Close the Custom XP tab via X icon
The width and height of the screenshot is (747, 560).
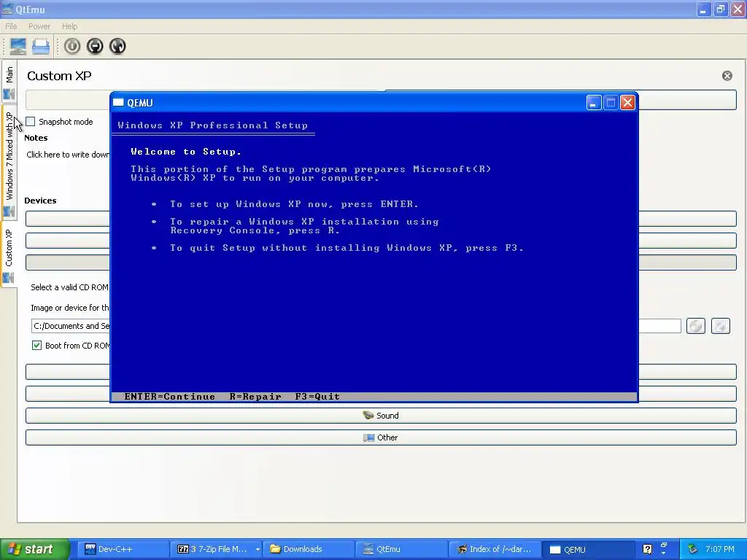727,76
